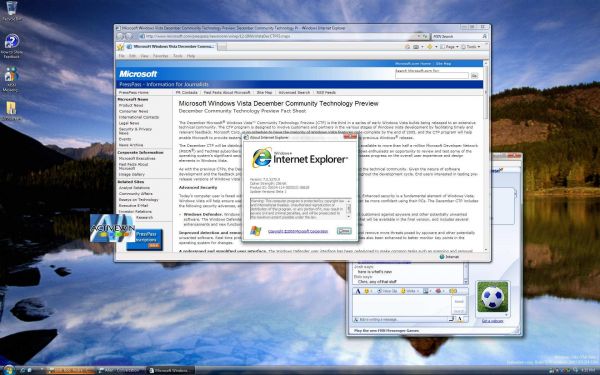Open the Favorites menu
The image size is (600, 375).
point(160,56)
